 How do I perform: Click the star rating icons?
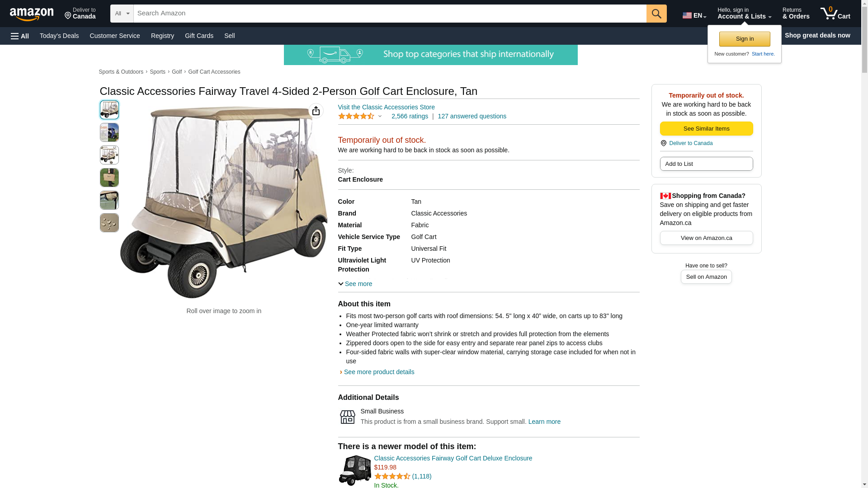(356, 116)
